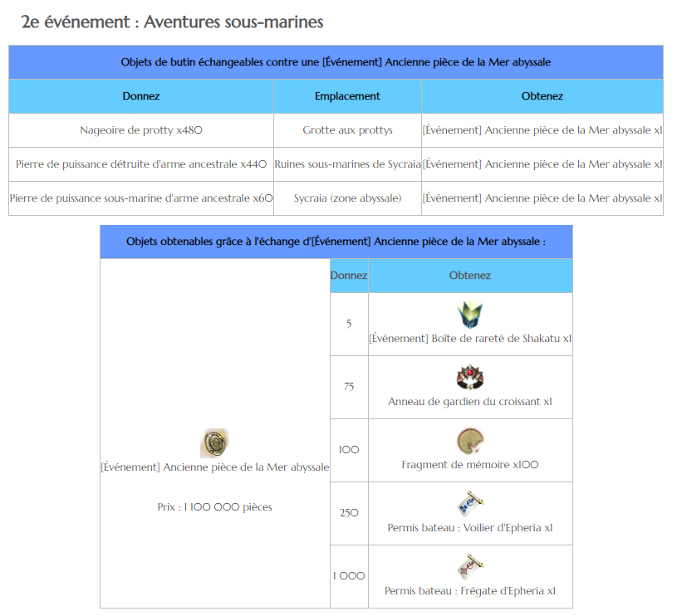Click the ancient abyssal sea coin icon
The image size is (677, 616).
tap(214, 443)
